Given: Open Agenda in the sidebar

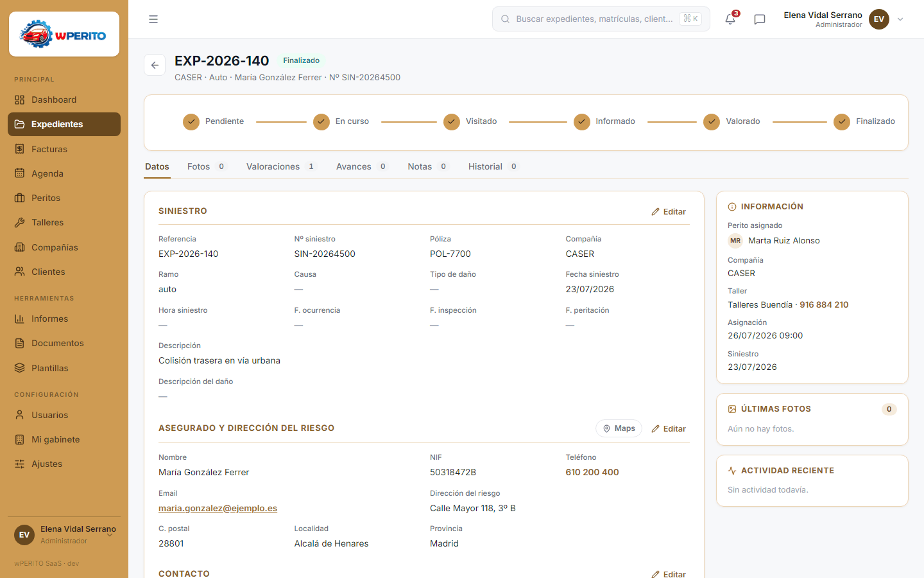Looking at the screenshot, I should coord(64,173).
